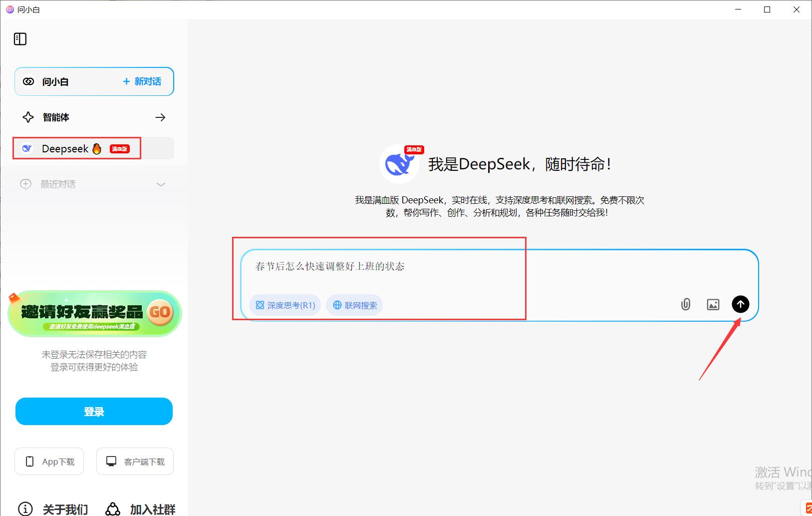Screen dimensions: 812x516
Task: Open the image upload icon
Action: pyautogui.click(x=713, y=304)
